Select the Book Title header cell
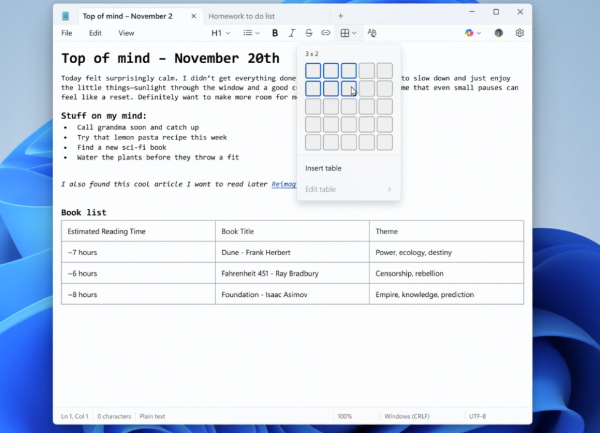Viewport: 600px width, 433px height. pyautogui.click(x=292, y=231)
